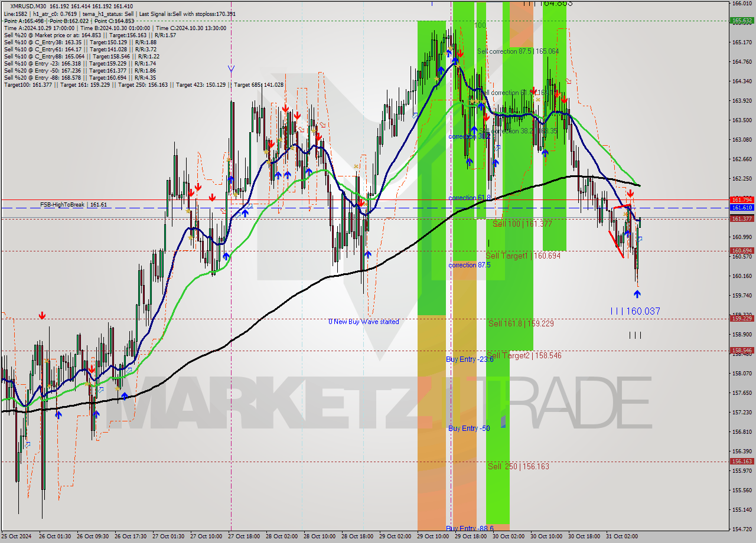This screenshot has height=543, width=756.
Task: Click the 159.229 price tag on axis
Action: tap(742, 318)
